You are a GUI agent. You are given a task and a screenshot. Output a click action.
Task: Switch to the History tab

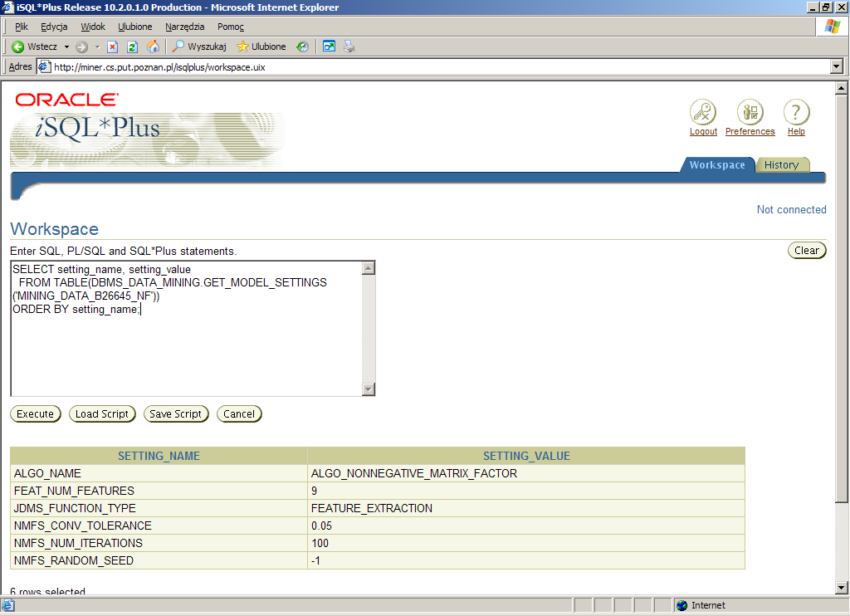tap(781, 165)
